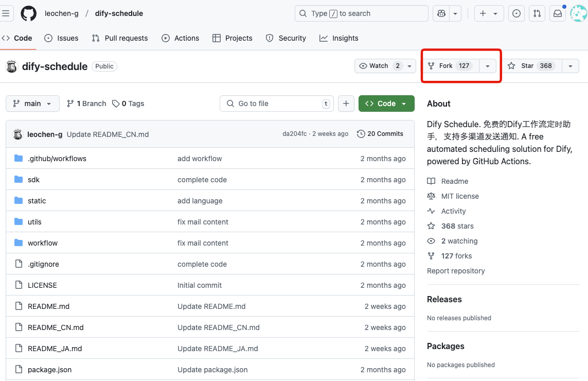Open the LICENSE file

[42, 285]
